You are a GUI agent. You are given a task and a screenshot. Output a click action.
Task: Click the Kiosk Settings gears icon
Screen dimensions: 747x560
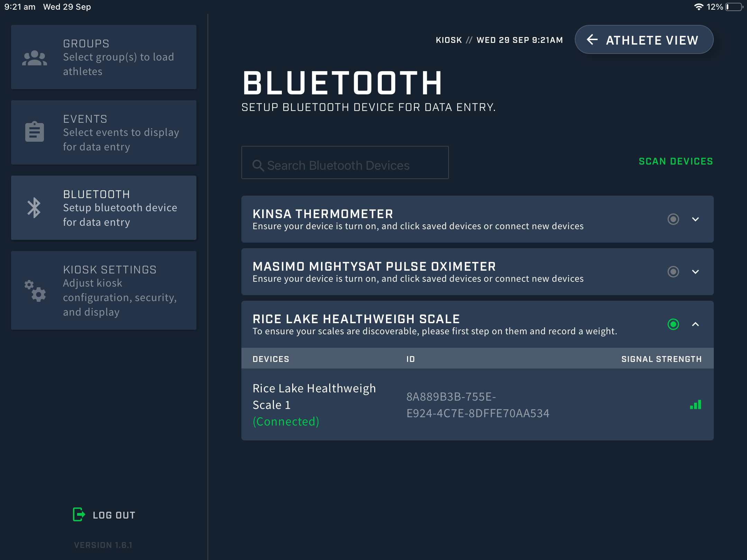[x=35, y=291]
